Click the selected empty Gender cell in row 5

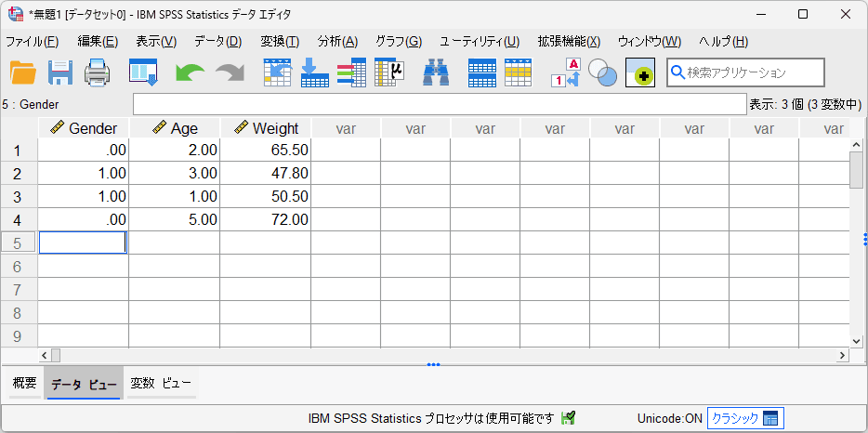[x=83, y=243]
